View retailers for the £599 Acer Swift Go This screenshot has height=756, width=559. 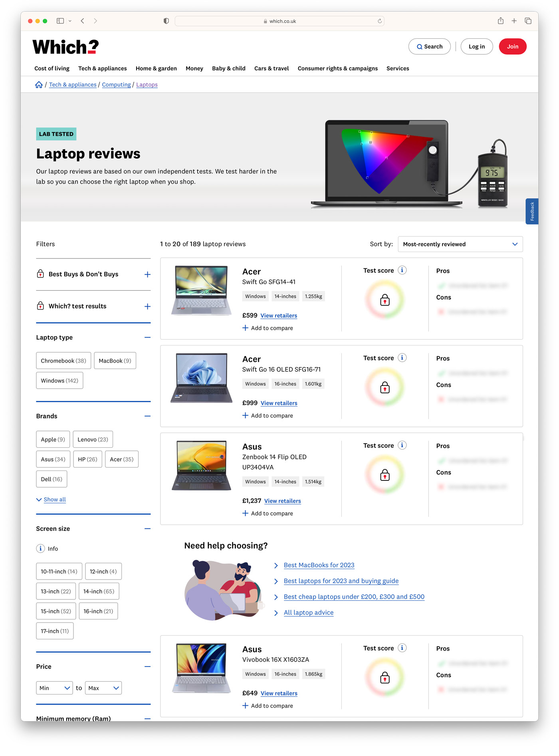[279, 315]
